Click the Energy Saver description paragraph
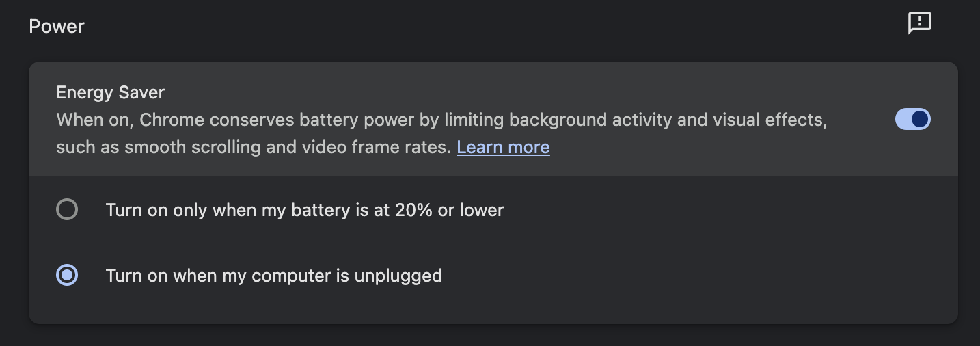Screen dimensions: 980x346 coord(342,133)
